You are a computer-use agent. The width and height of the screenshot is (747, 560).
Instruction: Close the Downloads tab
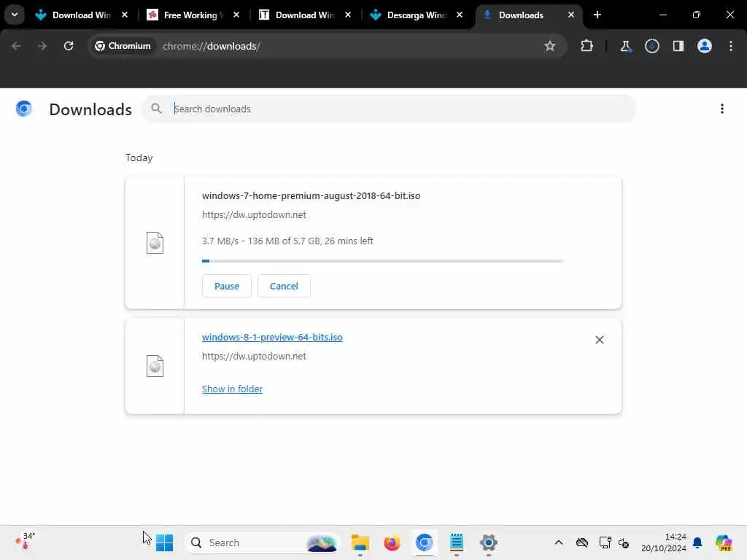(571, 15)
